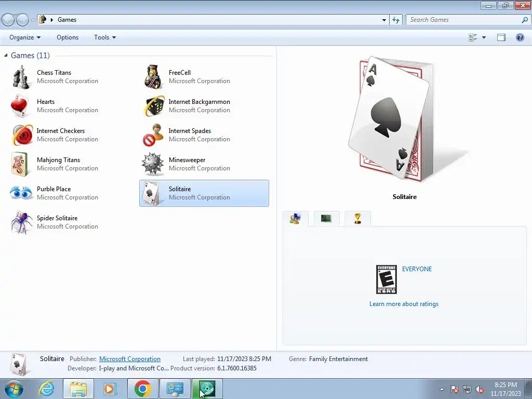
Task: Toggle the preview pane button
Action: pos(501,37)
